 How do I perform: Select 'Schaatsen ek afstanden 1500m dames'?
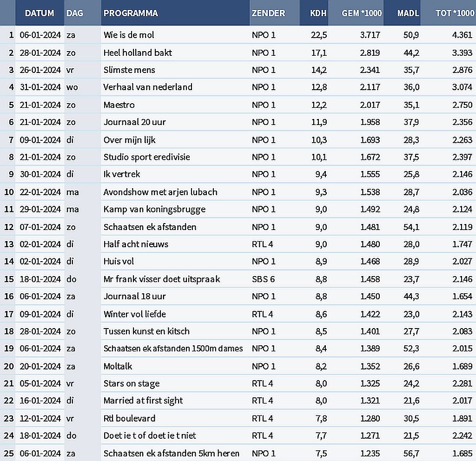(x=173, y=349)
